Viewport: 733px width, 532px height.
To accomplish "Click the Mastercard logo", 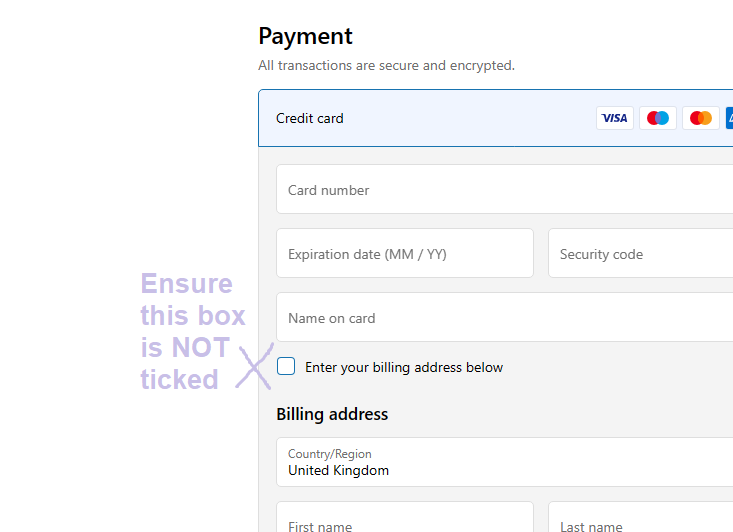I will (701, 118).
